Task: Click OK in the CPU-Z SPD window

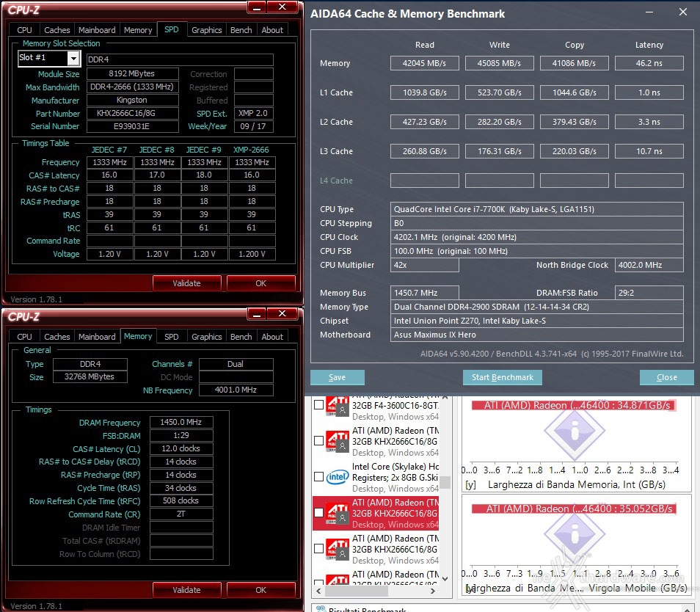Action: (x=260, y=283)
